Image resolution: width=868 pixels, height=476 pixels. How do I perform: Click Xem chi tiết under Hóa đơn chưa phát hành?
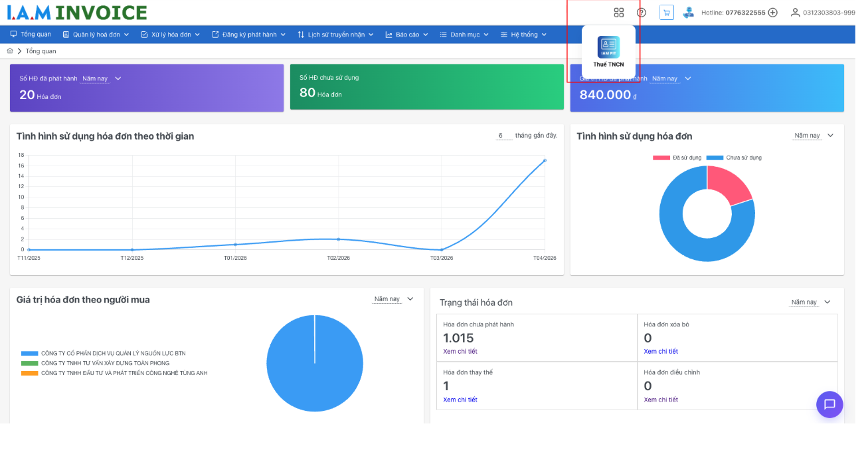[x=460, y=351]
